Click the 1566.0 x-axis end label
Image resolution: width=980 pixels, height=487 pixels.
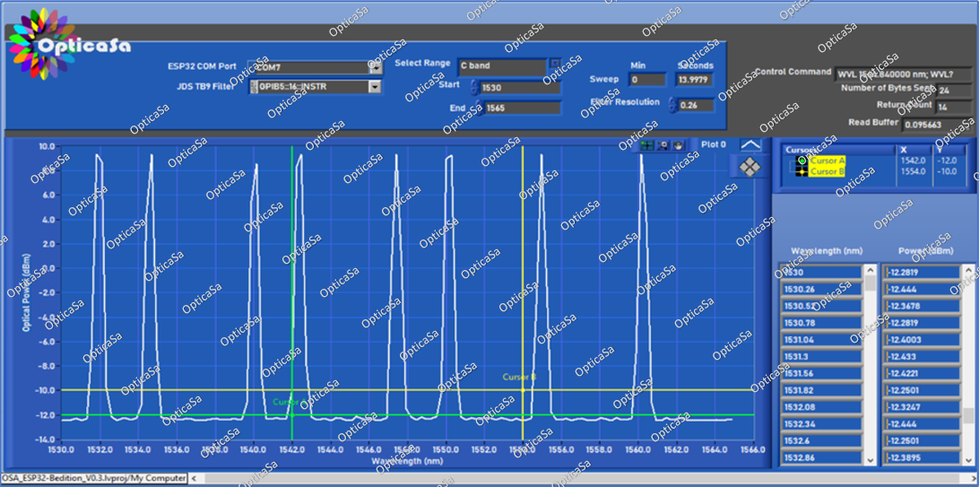(753, 449)
